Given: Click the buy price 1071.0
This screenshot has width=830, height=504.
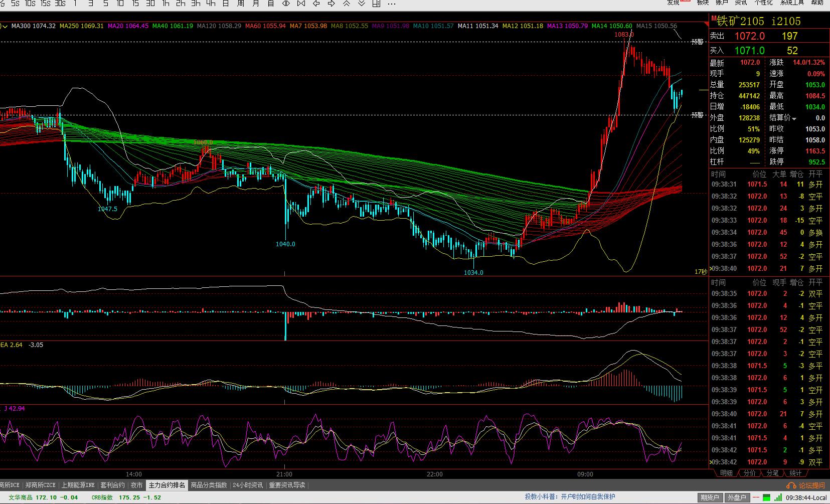Looking at the screenshot, I should [750, 51].
